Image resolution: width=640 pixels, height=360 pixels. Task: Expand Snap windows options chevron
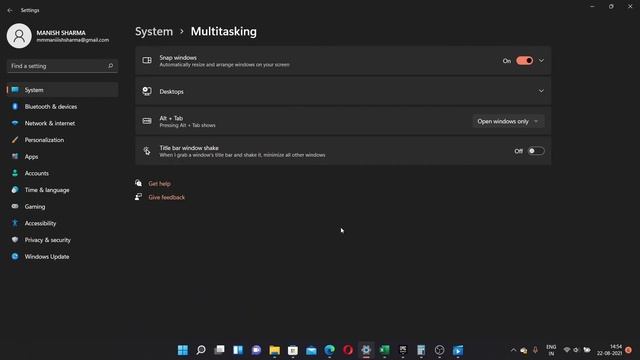(541, 61)
